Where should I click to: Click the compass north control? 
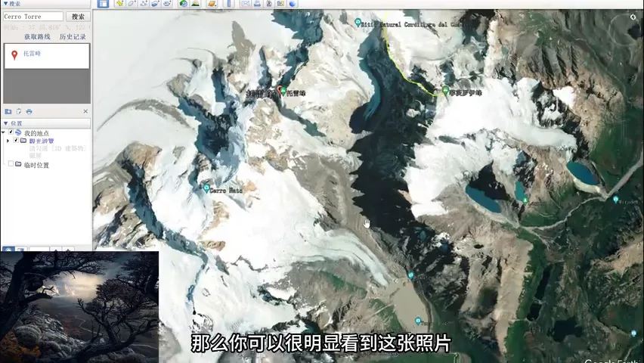click(633, 17)
